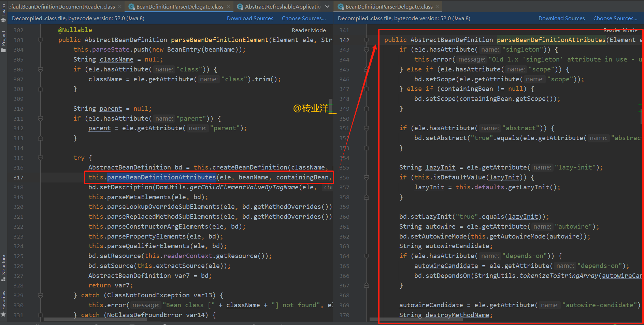The width and height of the screenshot is (644, 325).
Task: Click "singleton" string on line 343
Action: coord(523,50)
